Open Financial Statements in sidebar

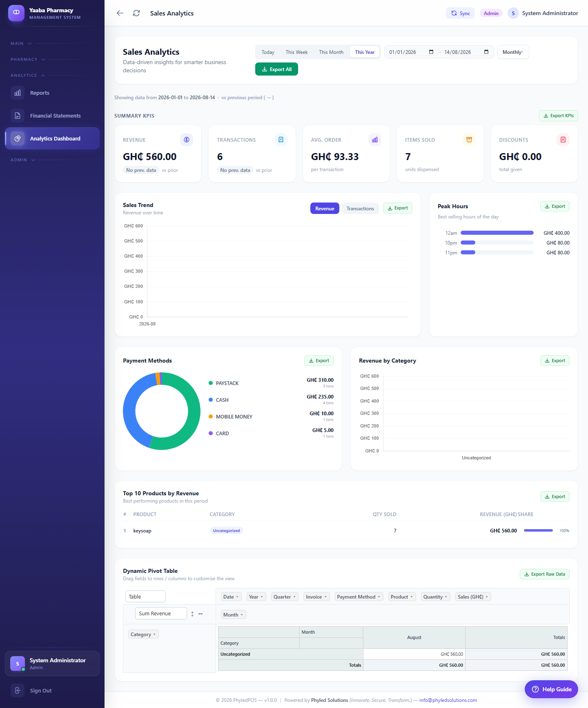[x=52, y=116]
